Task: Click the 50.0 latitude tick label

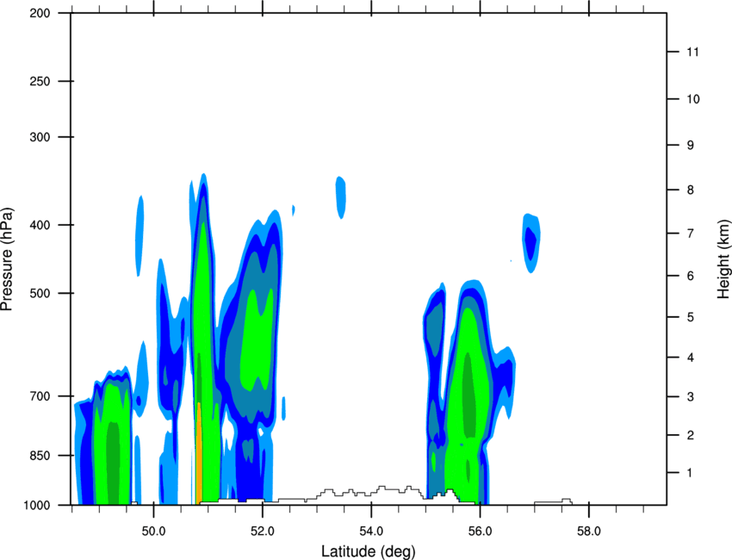Action: (x=153, y=532)
